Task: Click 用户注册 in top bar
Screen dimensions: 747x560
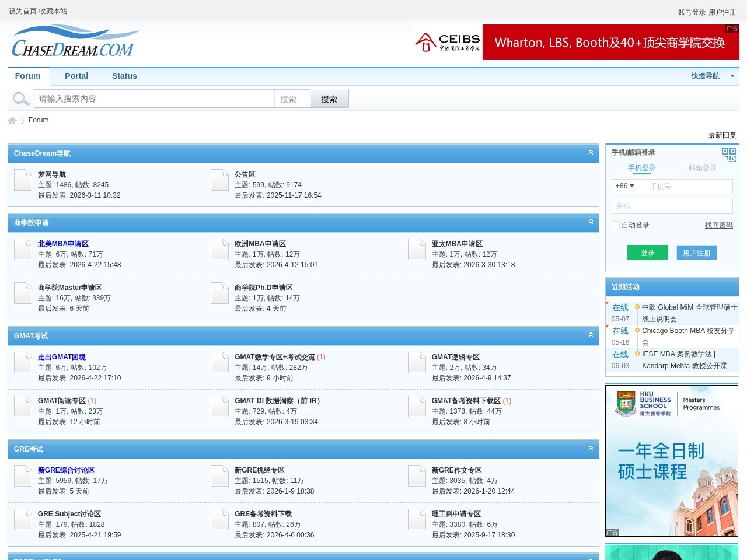Action: pos(722,12)
